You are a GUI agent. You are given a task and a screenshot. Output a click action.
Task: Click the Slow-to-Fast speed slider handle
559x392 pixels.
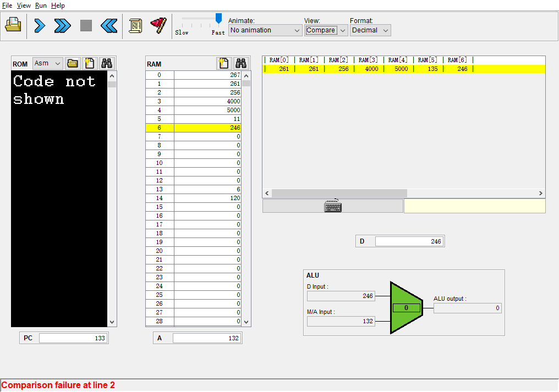coord(218,19)
